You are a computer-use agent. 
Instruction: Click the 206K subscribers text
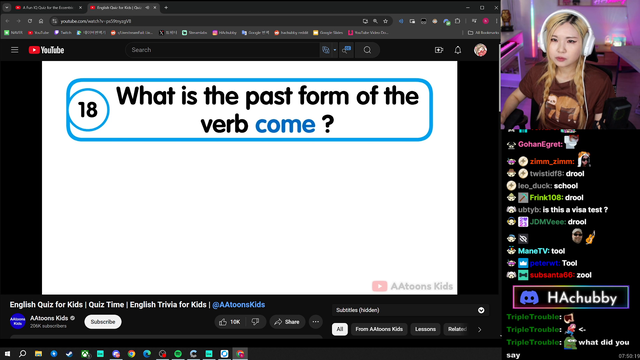tap(48, 326)
